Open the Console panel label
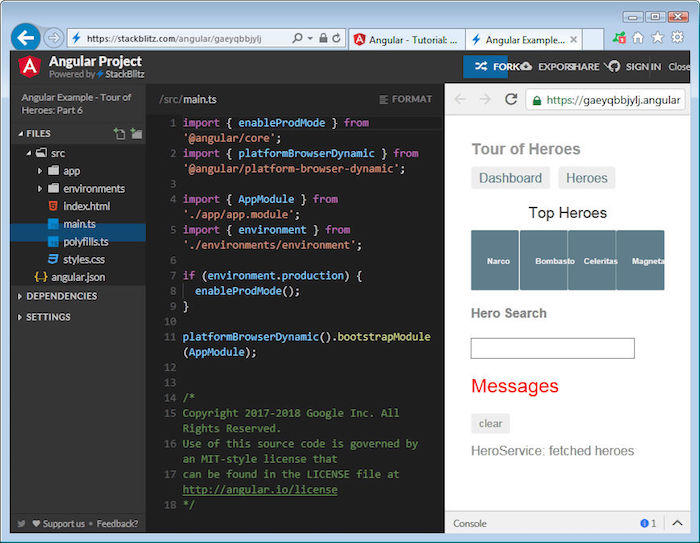 point(470,523)
